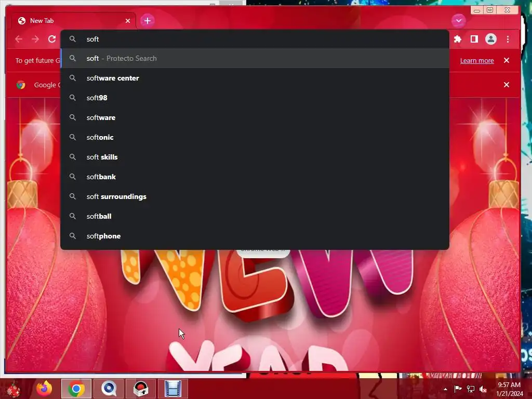This screenshot has width=532, height=399.
Task: Open Chrome's three-dot menu
Action: [x=508, y=39]
